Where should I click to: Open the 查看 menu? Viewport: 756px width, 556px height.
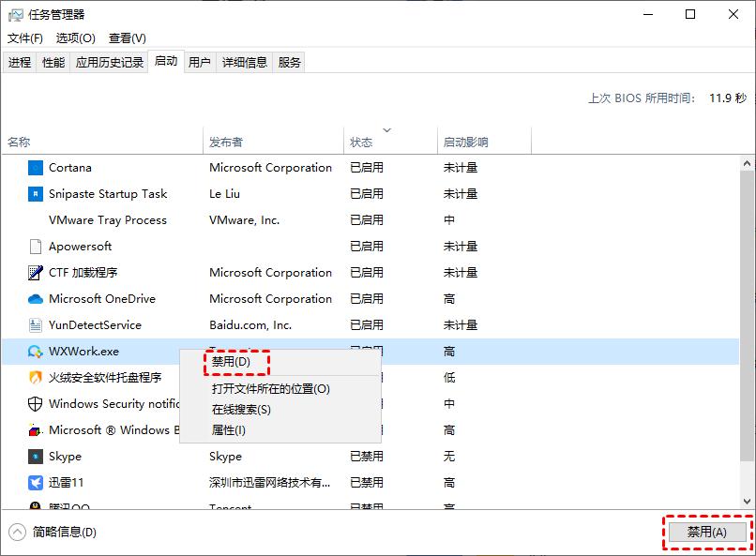tap(127, 38)
